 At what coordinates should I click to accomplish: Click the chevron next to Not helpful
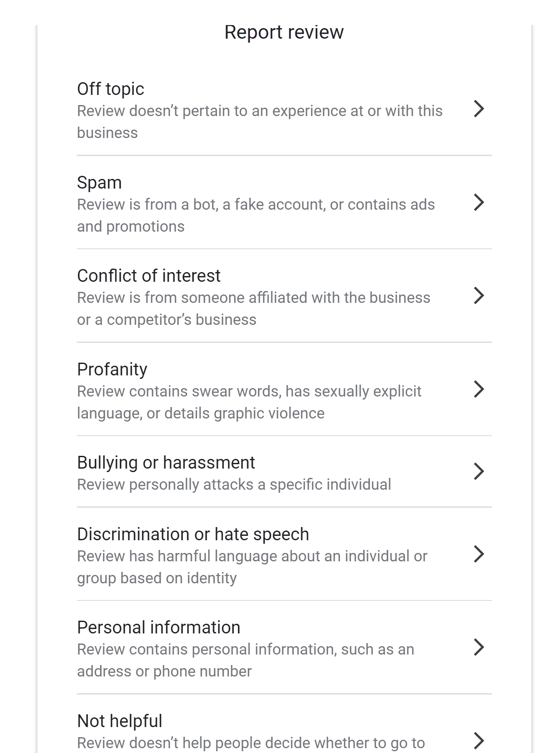coord(479,741)
